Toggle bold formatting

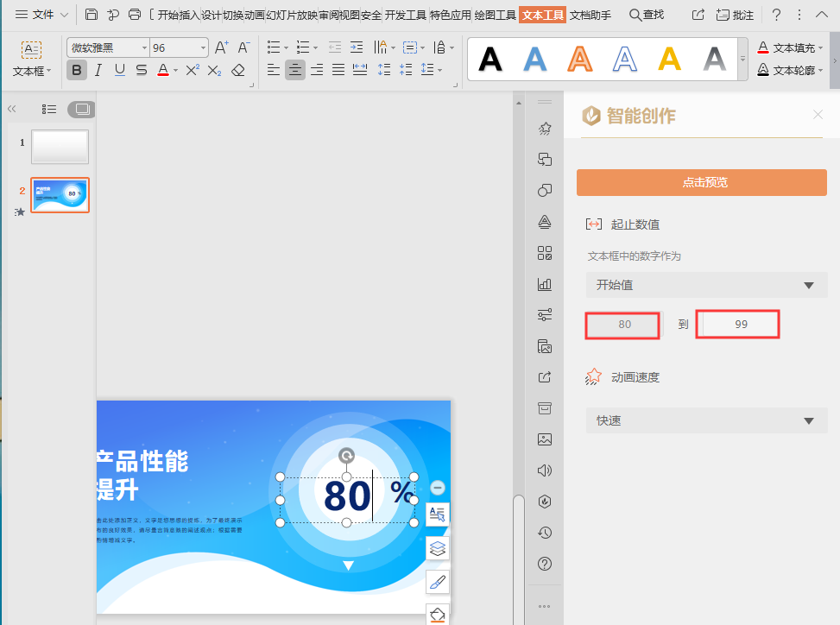(x=77, y=70)
